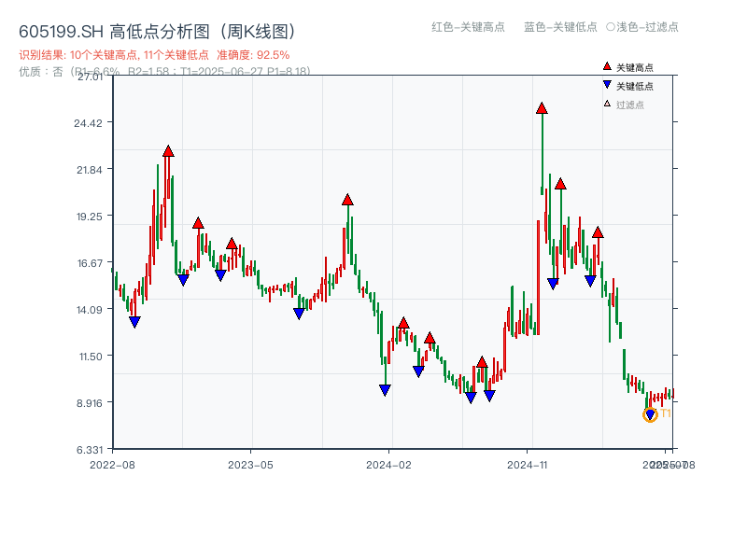Click the rightmost red key-high triangle marker

click(x=598, y=233)
